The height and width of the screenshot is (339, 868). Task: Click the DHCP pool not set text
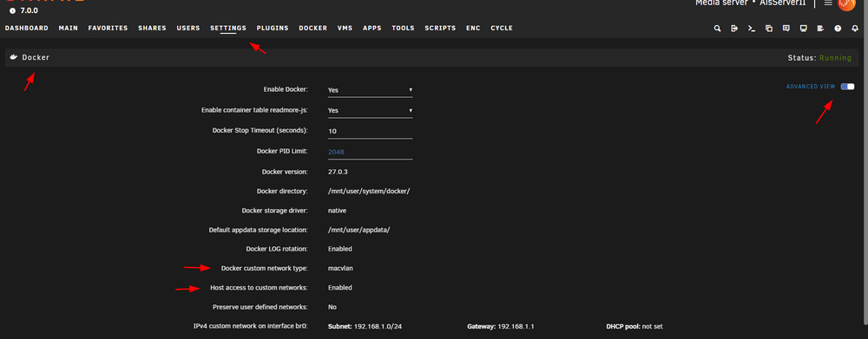point(635,327)
